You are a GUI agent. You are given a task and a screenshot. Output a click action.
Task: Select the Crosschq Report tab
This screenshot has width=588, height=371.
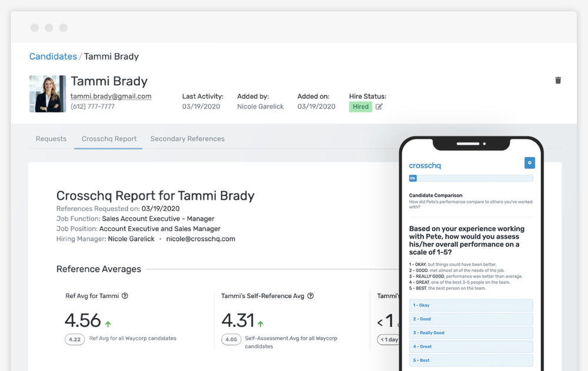pos(109,139)
